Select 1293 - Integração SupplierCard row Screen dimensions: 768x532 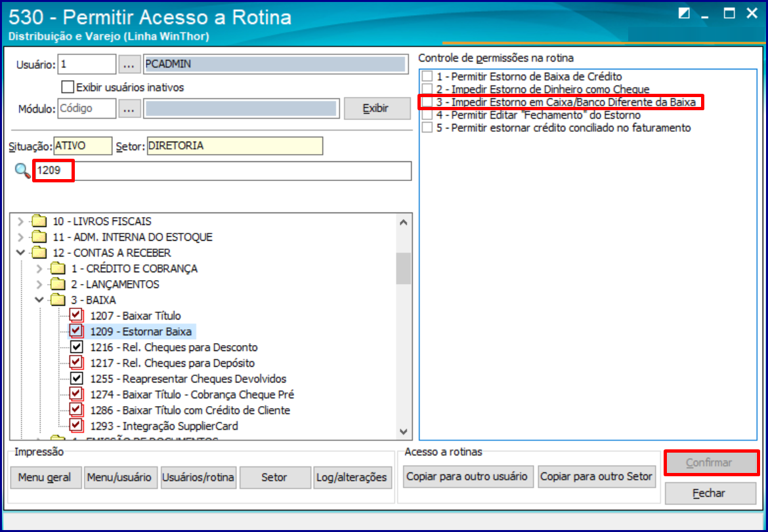[x=164, y=425]
